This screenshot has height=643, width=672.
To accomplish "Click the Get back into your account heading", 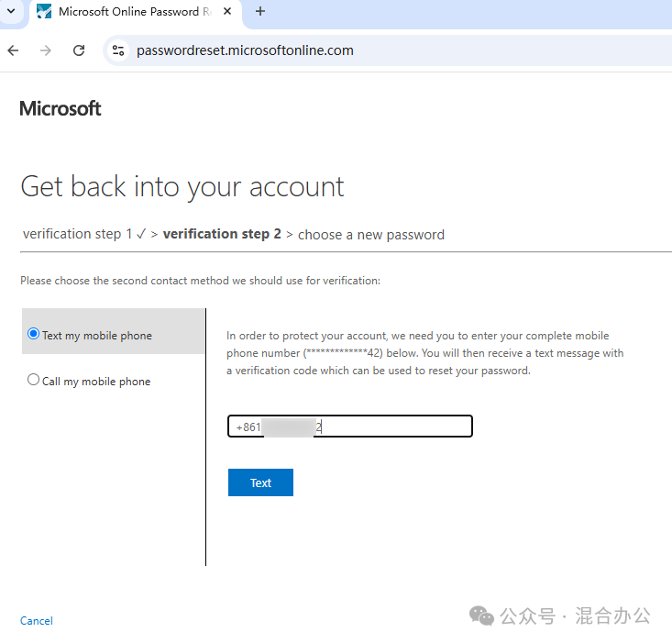I will point(182,187).
